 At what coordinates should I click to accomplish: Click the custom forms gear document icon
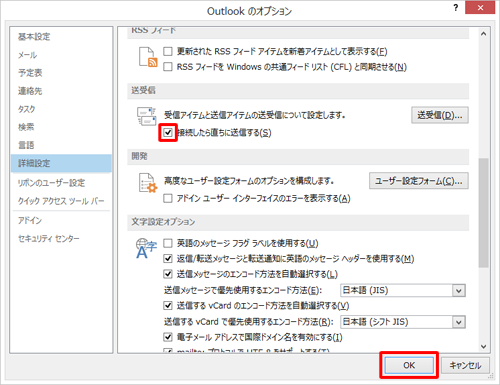tap(148, 183)
